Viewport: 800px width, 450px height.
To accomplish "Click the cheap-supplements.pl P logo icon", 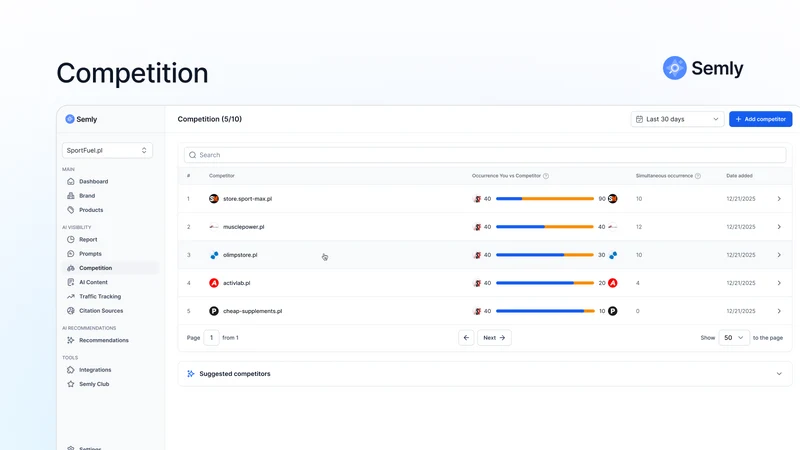I will click(x=214, y=311).
